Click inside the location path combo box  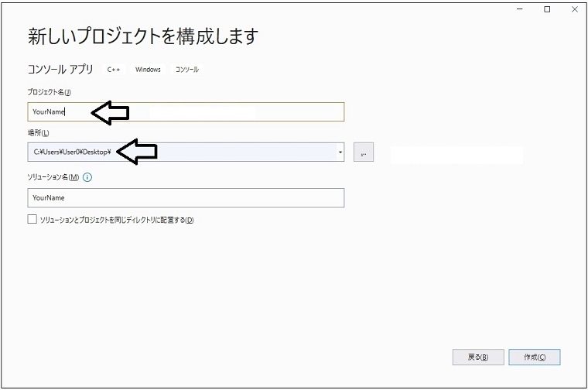[x=232, y=152]
